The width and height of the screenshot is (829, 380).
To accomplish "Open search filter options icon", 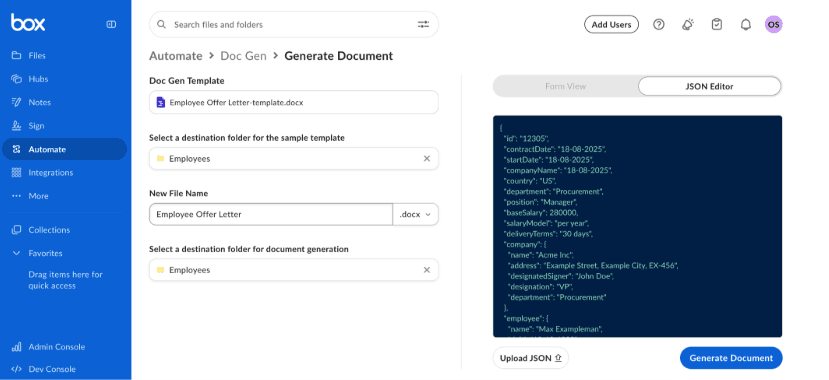I will [423, 24].
